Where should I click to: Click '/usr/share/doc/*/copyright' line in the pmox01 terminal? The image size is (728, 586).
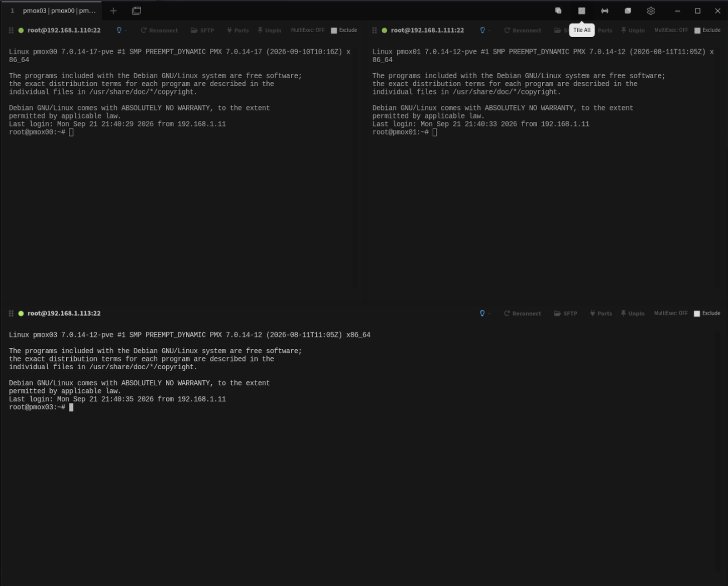click(467, 92)
